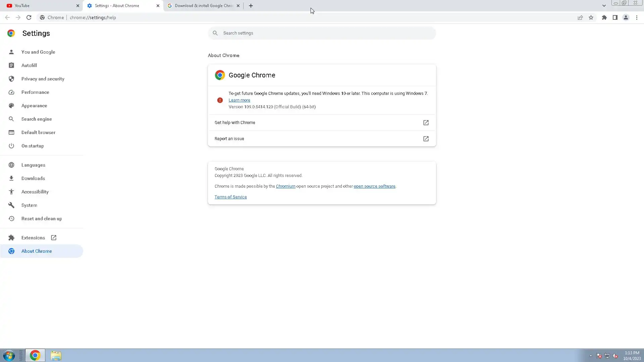
Task: Expand the tab search chevron
Action: click(604, 6)
